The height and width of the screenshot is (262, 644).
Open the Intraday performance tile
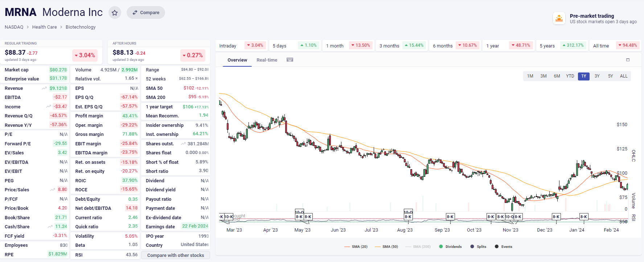[x=241, y=46]
